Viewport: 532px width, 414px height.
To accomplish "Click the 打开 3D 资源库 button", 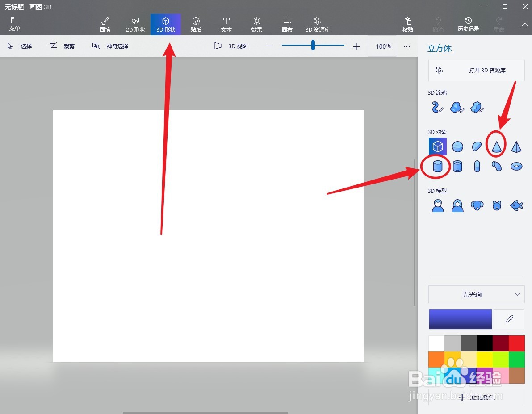I will tap(476, 70).
